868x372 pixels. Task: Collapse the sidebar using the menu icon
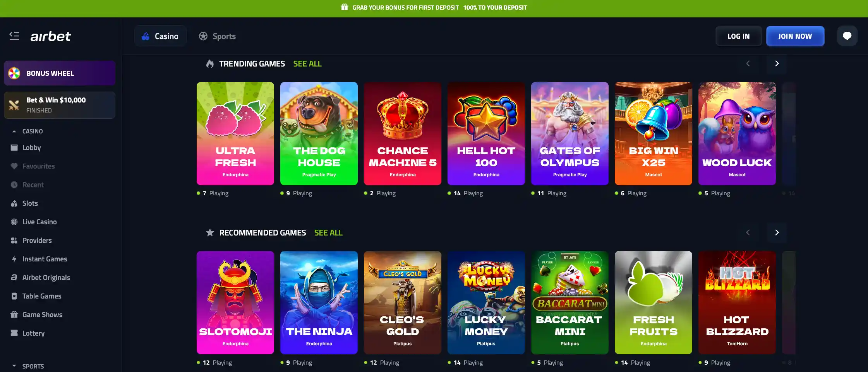14,36
